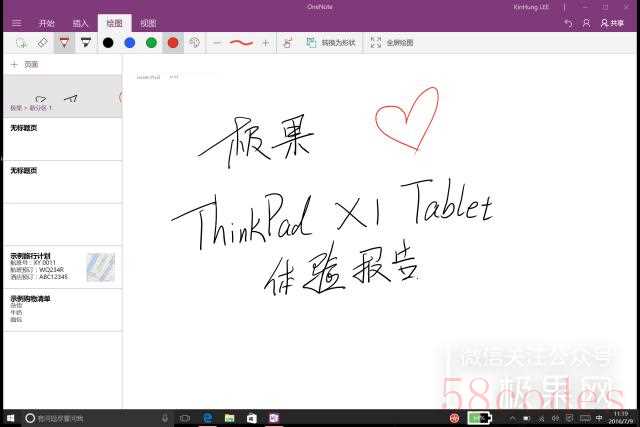Increase pen thickness with plus button
This screenshot has height=427, width=640.
[x=265, y=43]
